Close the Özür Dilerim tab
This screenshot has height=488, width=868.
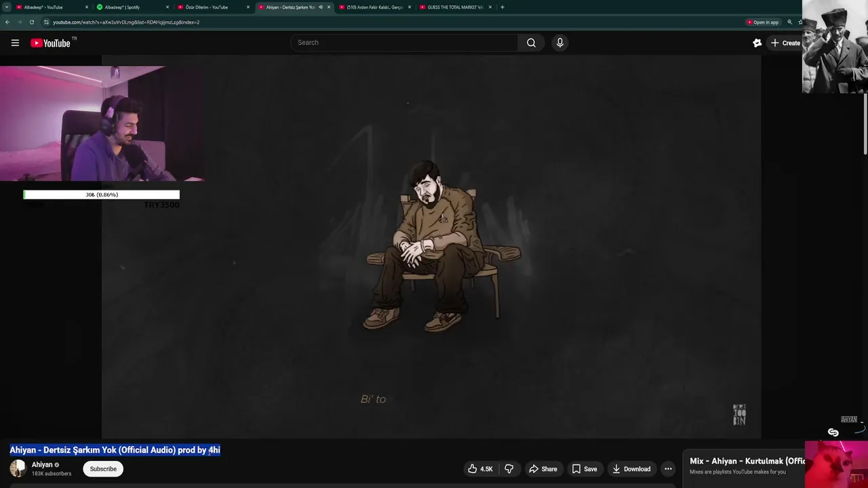[248, 7]
